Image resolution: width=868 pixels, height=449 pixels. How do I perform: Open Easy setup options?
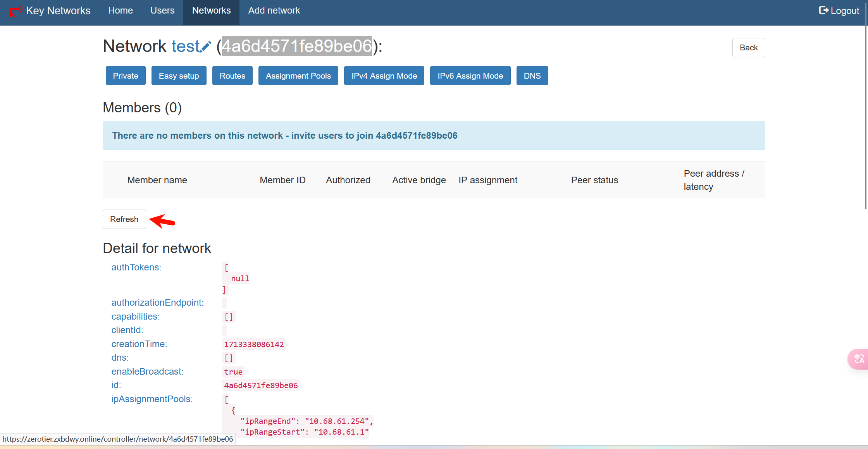point(179,76)
